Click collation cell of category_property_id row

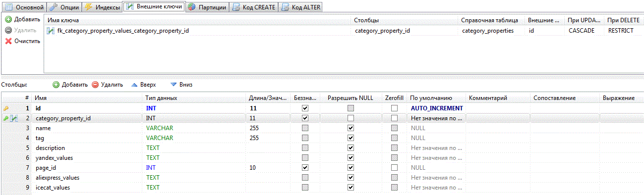(x=565, y=118)
